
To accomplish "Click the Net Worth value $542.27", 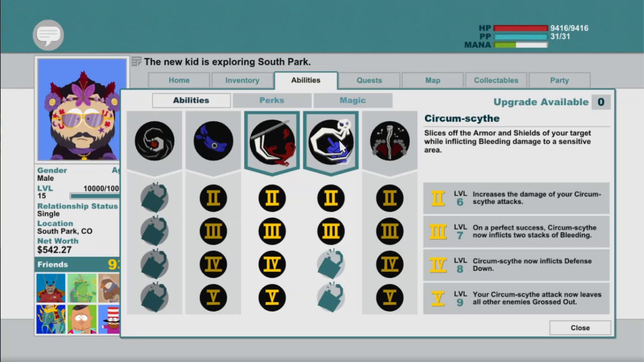I will coord(54,250).
